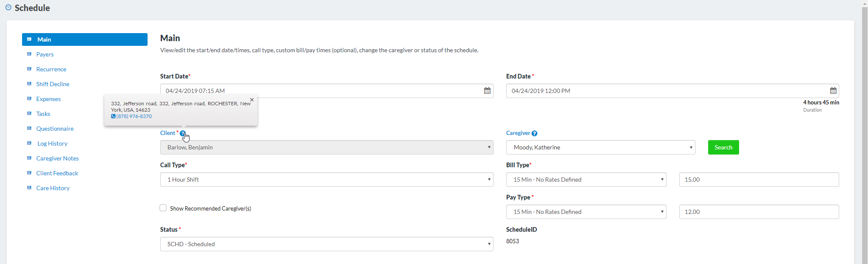
Task: Expand the Call Type dropdown
Action: point(327,180)
